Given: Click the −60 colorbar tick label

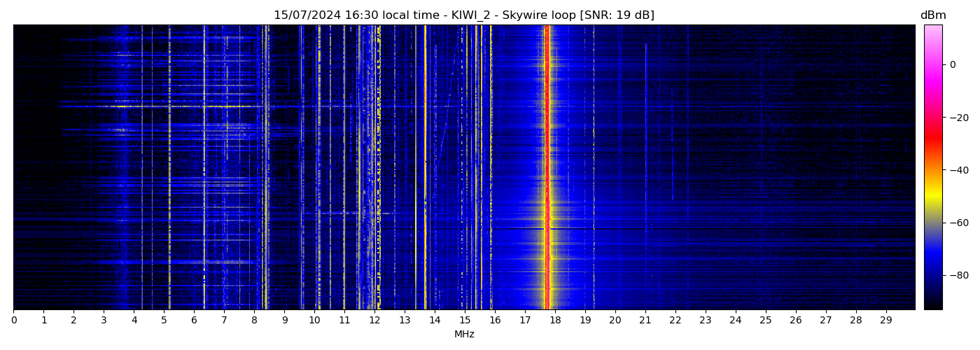Looking at the screenshot, I should point(958,223).
